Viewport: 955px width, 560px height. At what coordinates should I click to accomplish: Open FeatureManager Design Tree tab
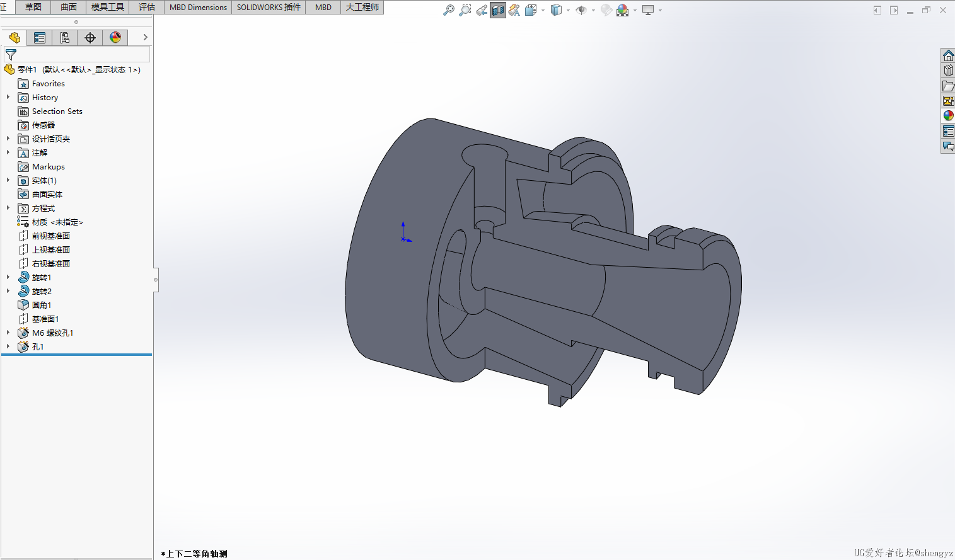(14, 38)
